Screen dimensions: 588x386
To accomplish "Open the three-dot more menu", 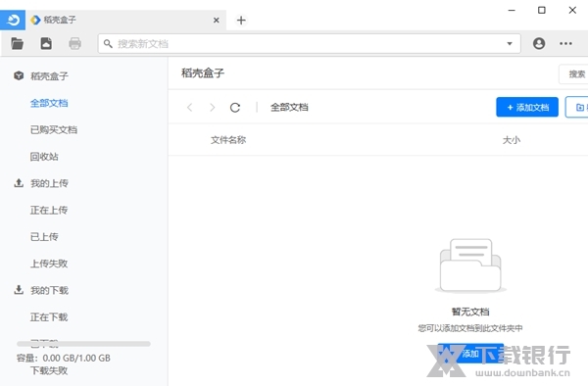I will pos(565,43).
